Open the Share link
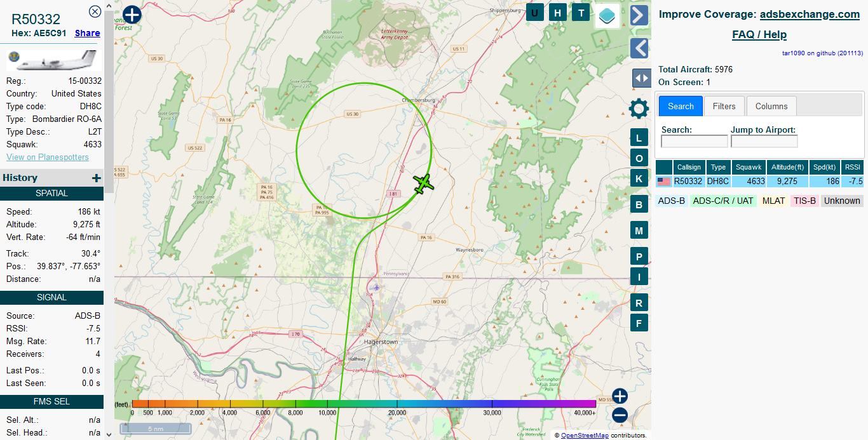Screen dimensions: 868x440 [x=87, y=33]
